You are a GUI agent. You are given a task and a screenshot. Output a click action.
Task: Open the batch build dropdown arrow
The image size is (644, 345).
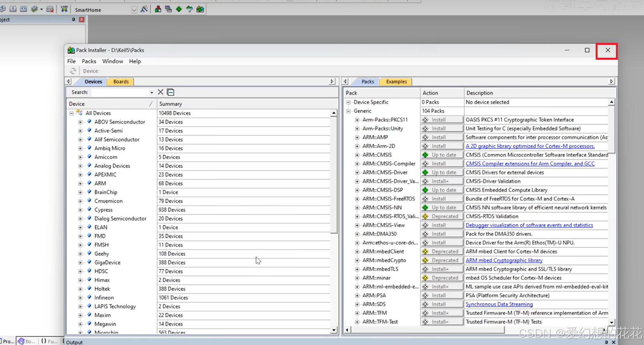41,9
